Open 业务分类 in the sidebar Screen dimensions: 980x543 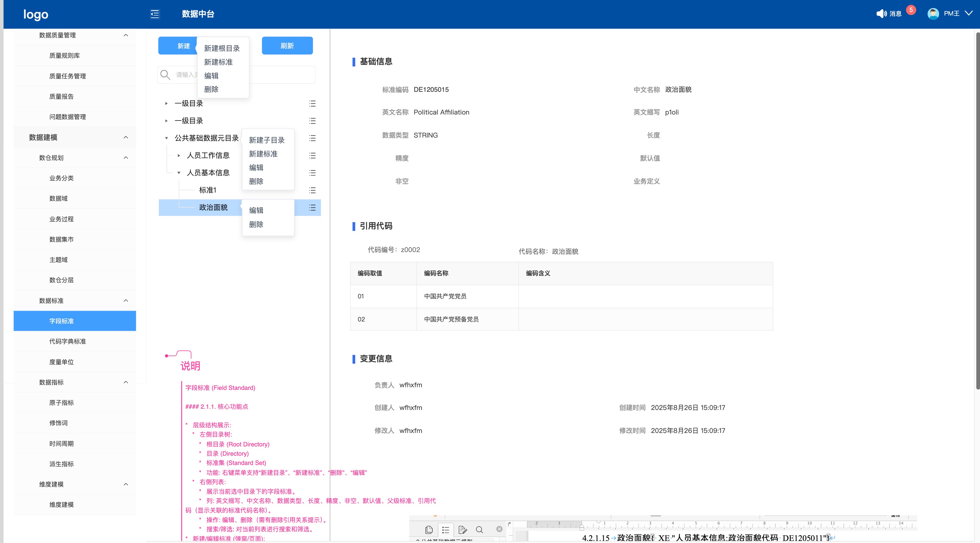click(75, 178)
